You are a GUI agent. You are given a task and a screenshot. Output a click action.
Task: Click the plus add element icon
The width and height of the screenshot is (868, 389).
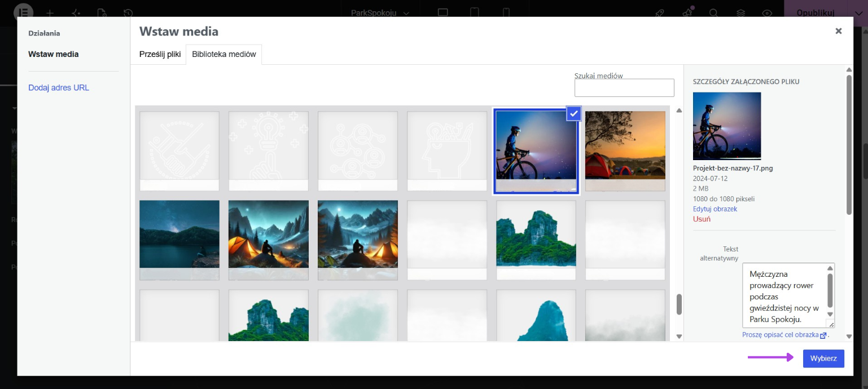(x=50, y=12)
